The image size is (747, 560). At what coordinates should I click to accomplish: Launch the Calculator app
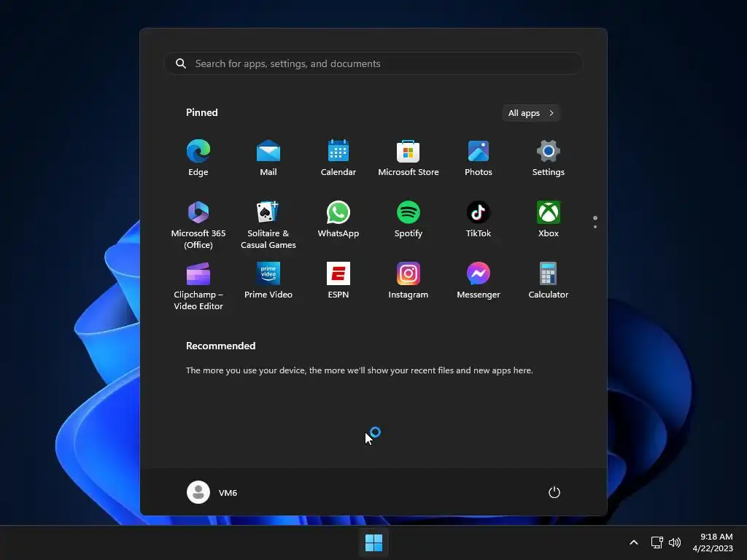tap(549, 281)
